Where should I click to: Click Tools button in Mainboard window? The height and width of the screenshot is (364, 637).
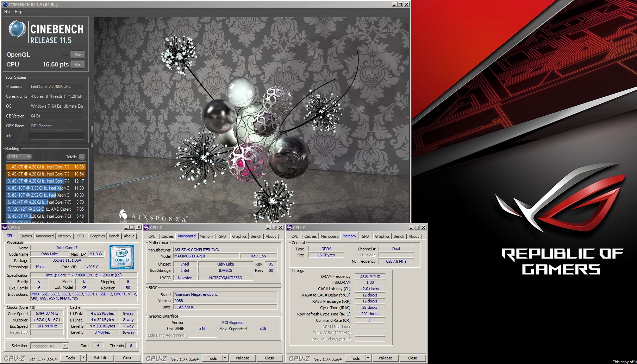tap(212, 358)
